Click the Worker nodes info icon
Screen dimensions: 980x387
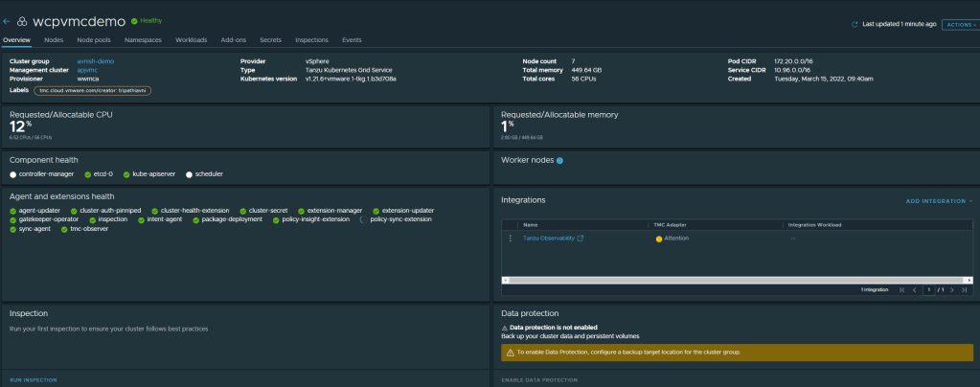point(559,161)
